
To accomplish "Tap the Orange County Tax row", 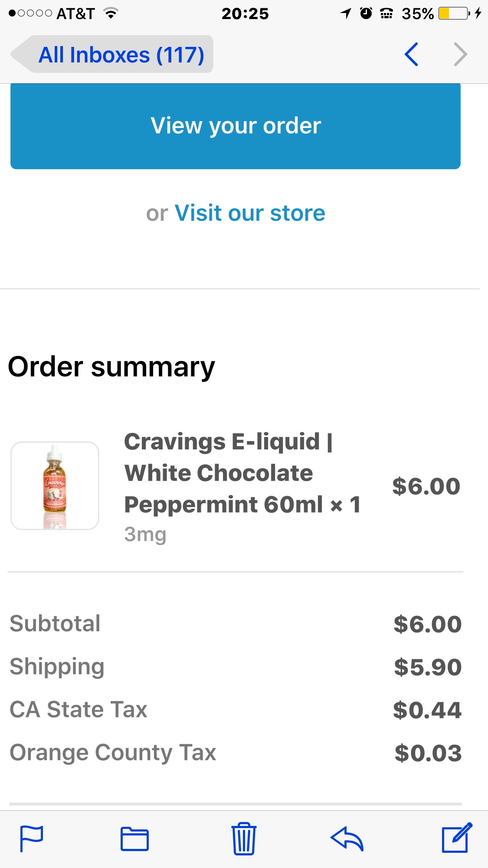I will [x=113, y=753].
